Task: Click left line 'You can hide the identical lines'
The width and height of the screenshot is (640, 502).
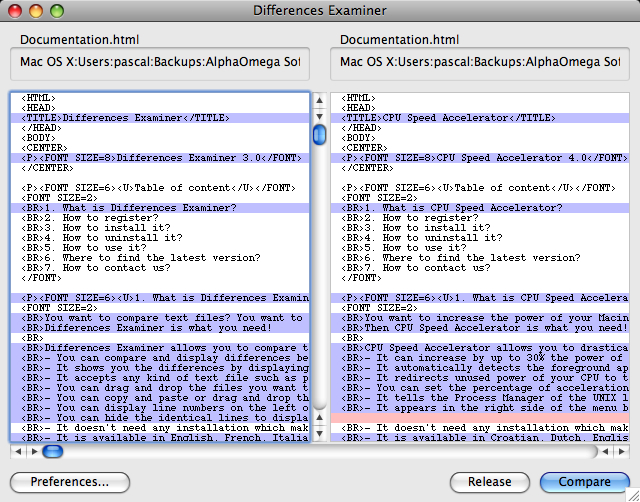Action: 160,418
